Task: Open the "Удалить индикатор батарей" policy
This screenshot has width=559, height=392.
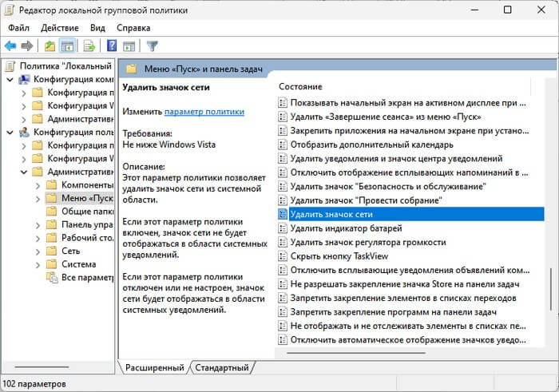Action: pos(346,228)
